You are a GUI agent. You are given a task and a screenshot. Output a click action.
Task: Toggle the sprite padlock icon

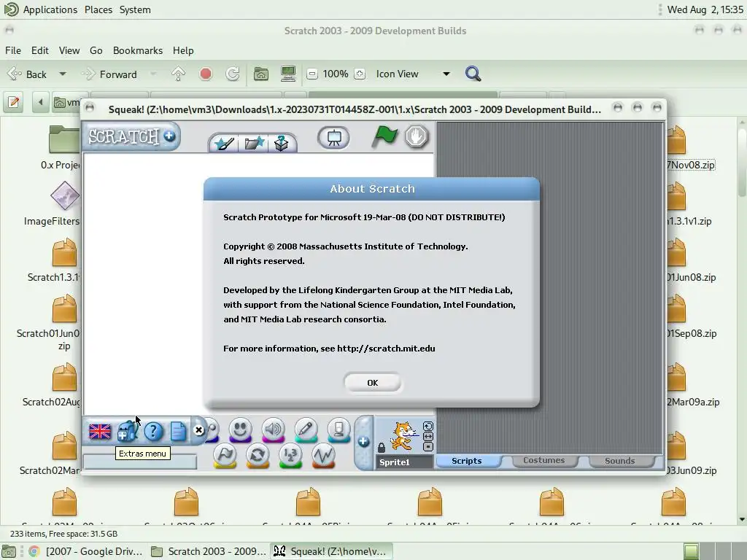381,447
